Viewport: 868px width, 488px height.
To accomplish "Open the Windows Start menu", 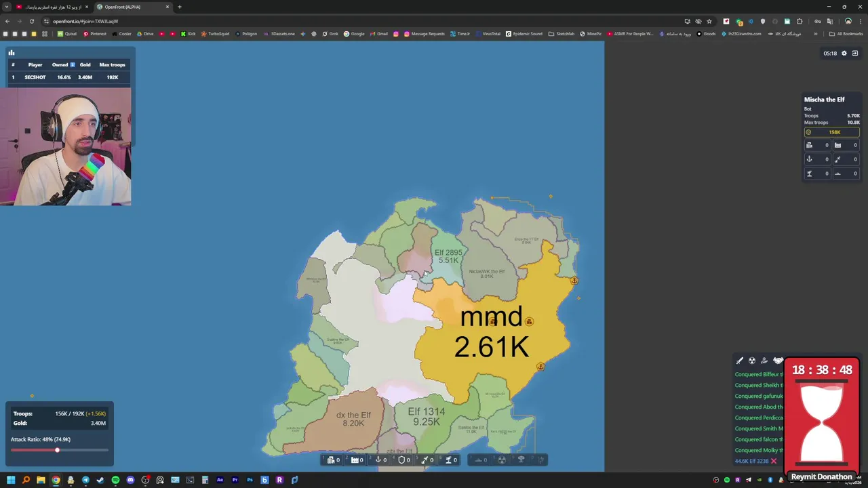I will coord(11,480).
